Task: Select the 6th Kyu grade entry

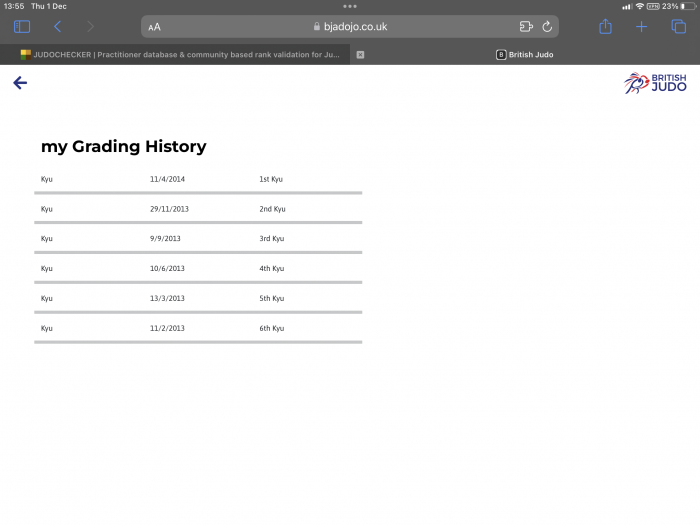Action: [x=272, y=328]
